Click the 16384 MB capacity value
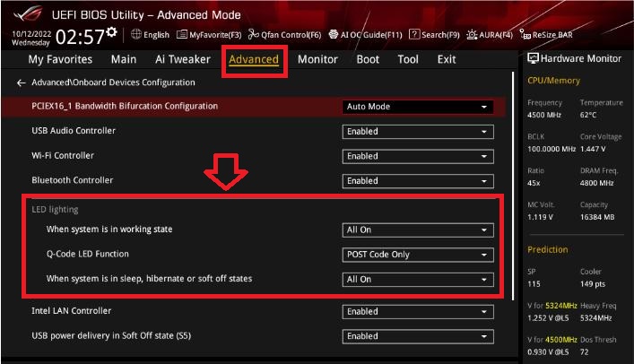Image resolution: width=634 pixels, height=364 pixels. pos(597,217)
